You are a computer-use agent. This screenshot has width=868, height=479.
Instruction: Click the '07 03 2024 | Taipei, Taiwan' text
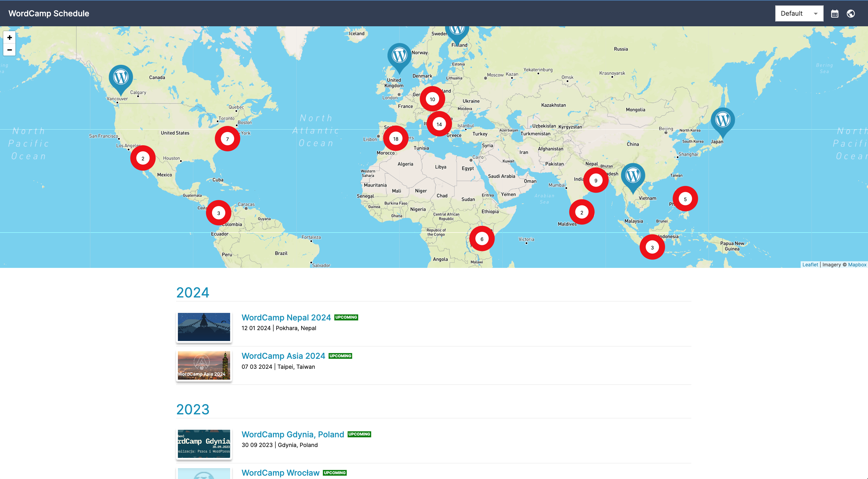pyautogui.click(x=278, y=367)
